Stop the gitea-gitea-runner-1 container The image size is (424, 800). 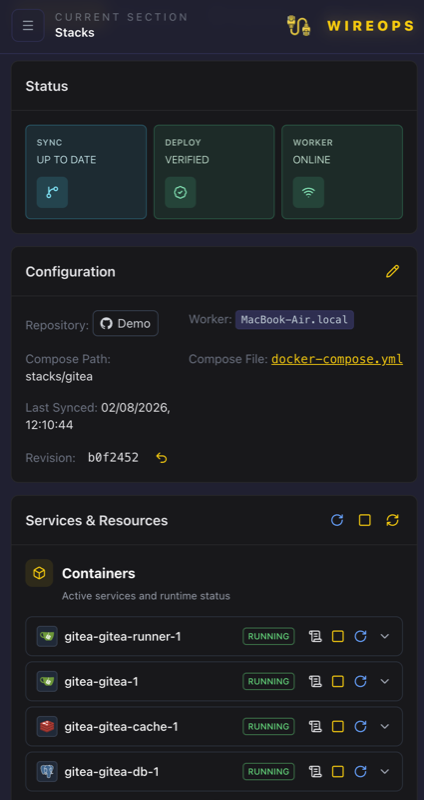[338, 636]
